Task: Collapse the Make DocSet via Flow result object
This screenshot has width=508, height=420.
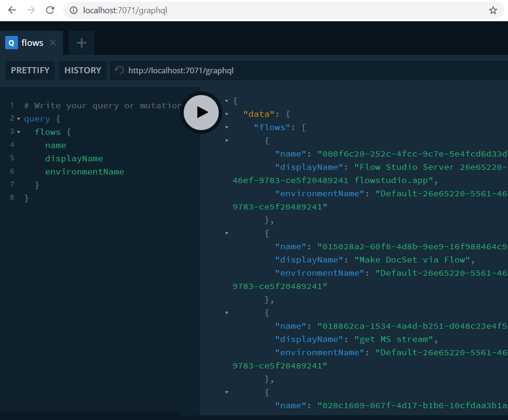Action: click(227, 233)
